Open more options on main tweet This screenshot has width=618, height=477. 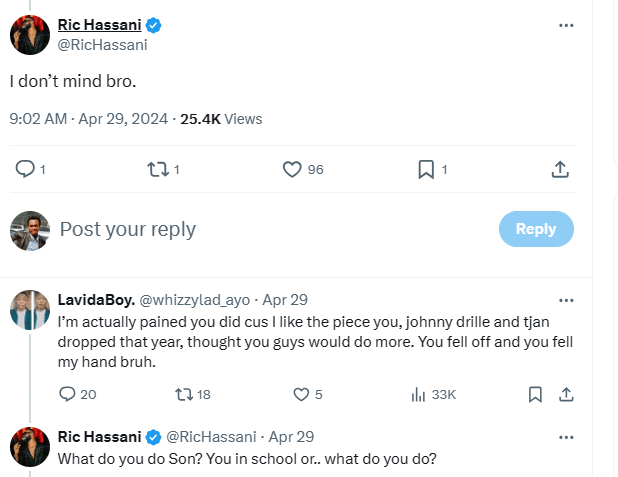point(566,25)
